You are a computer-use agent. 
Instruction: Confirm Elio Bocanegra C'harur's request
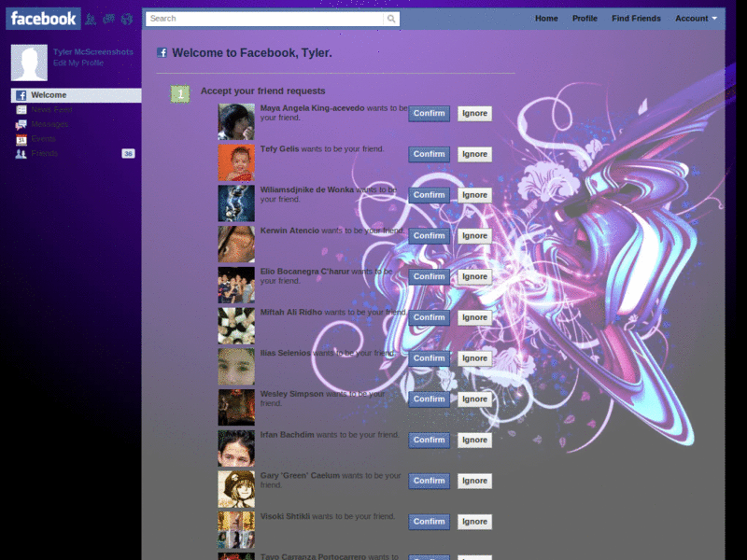tap(429, 276)
